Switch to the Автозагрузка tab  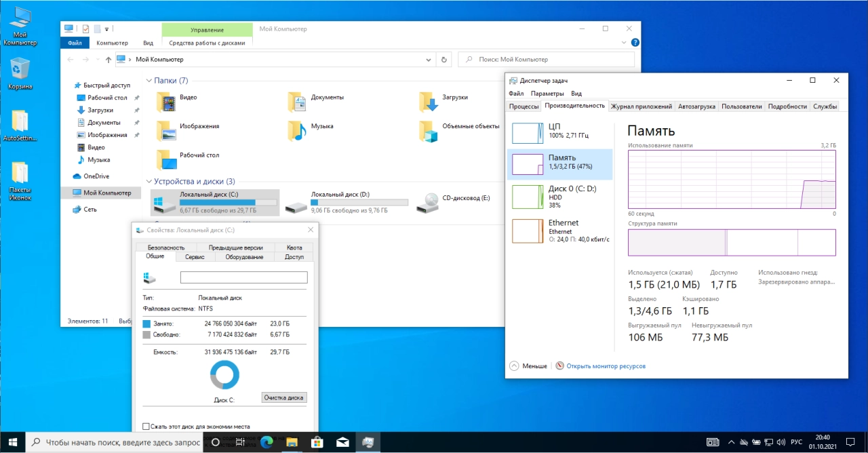(696, 106)
